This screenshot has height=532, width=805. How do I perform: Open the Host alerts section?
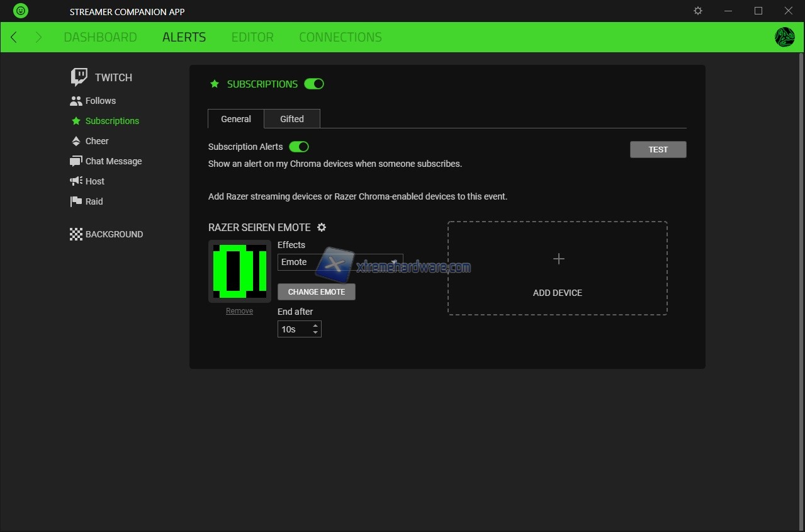[94, 181]
